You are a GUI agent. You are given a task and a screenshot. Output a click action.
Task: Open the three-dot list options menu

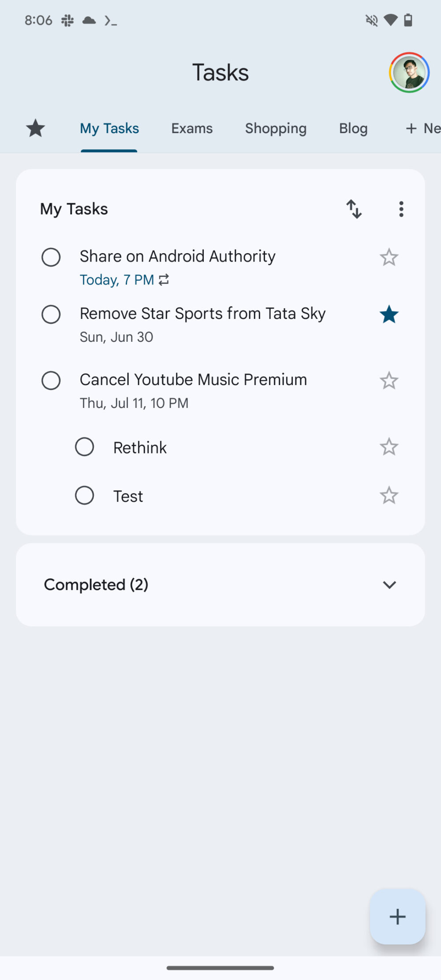(401, 209)
